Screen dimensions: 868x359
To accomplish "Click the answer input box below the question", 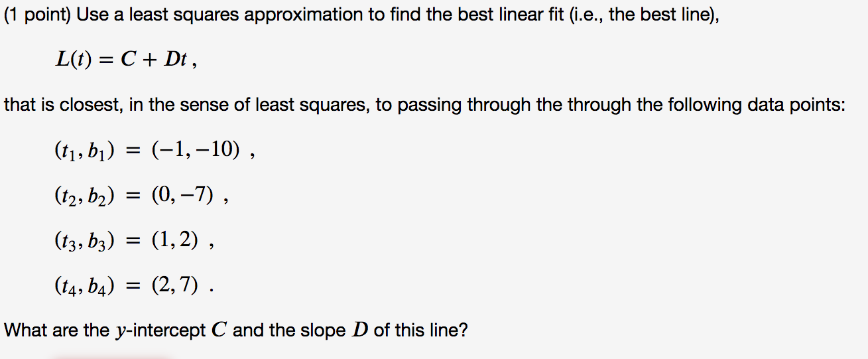I will click(111, 357).
